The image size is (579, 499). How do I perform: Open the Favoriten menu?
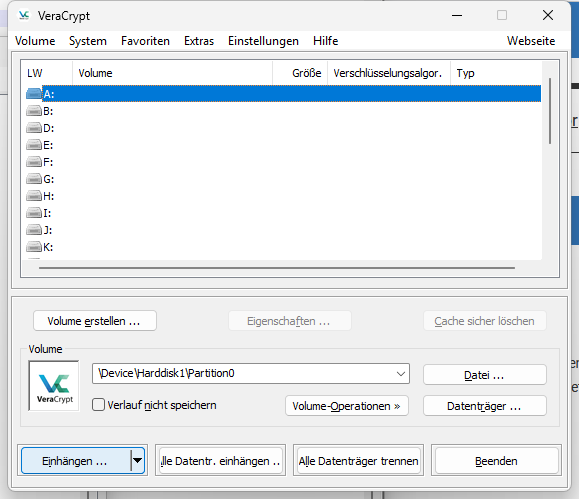[145, 41]
